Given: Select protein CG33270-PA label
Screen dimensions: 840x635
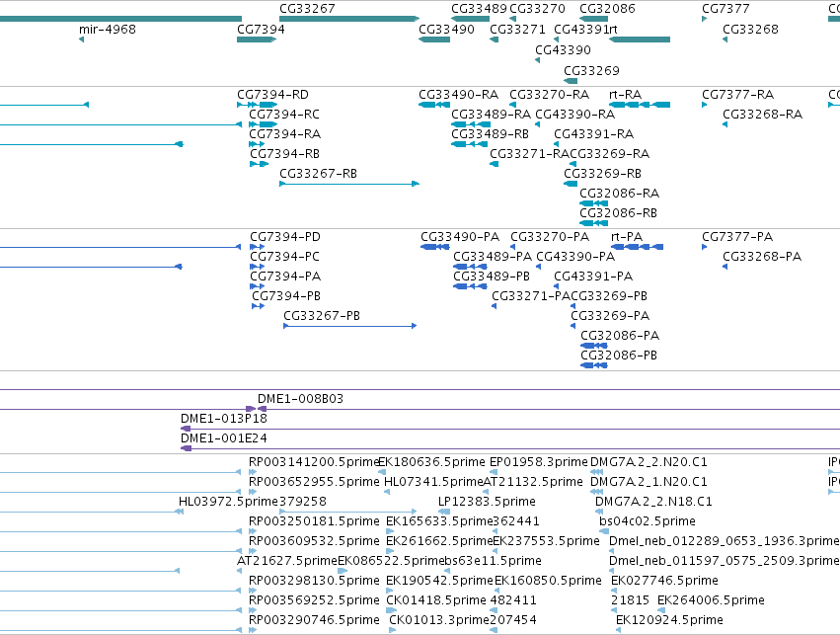Looking at the screenshot, I should pyautogui.click(x=550, y=237).
